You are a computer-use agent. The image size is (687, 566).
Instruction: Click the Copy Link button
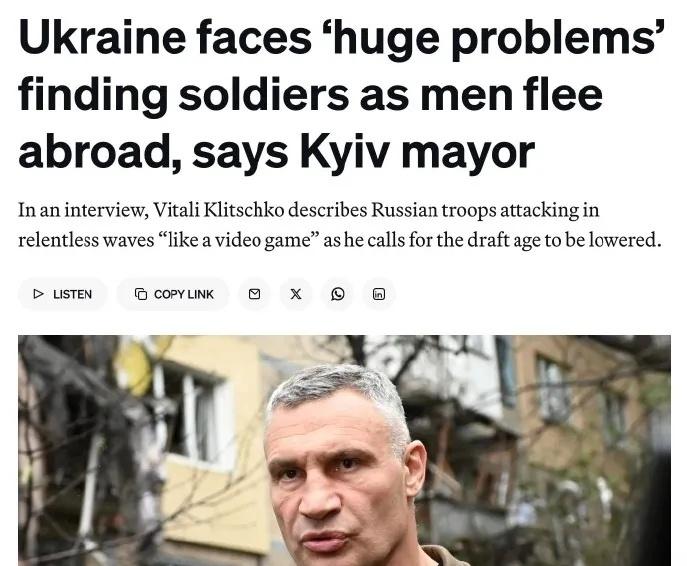tap(173, 294)
